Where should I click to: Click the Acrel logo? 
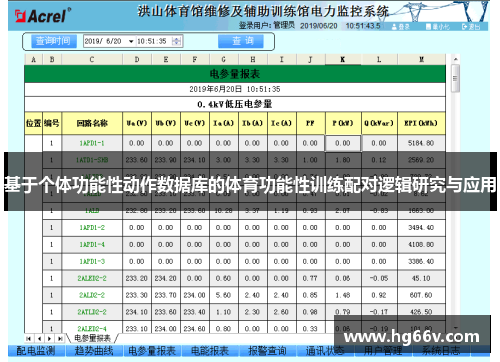[x=42, y=16]
